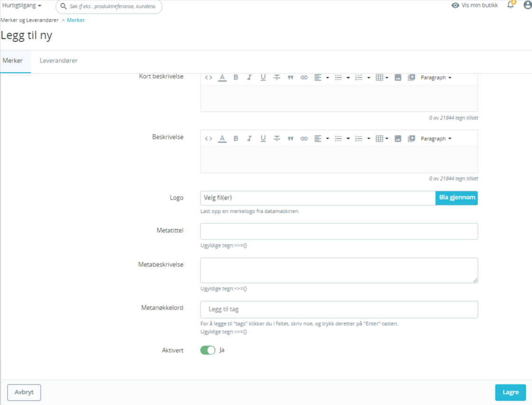
Task: Click the top search box
Action: click(x=109, y=6)
